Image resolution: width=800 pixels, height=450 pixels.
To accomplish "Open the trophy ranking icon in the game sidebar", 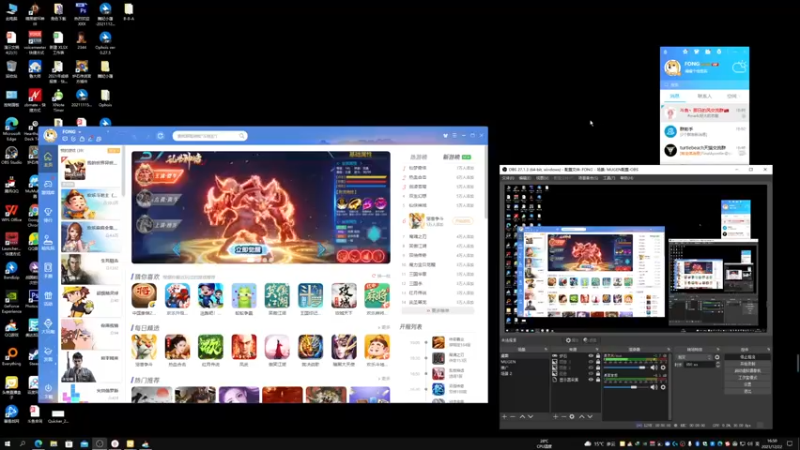I will click(47, 214).
